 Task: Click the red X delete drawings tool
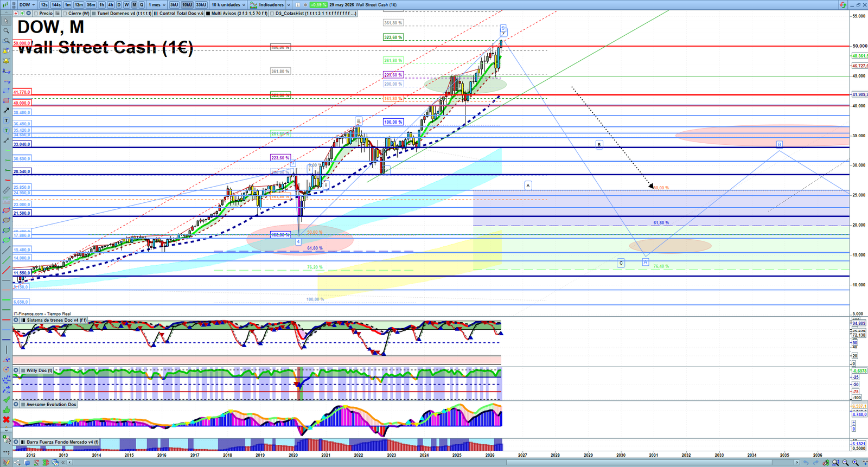pos(7,419)
